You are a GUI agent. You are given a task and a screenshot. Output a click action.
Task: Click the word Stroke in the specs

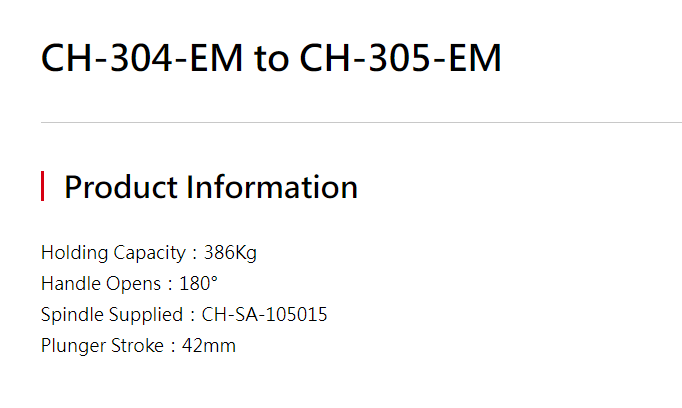[x=137, y=346]
